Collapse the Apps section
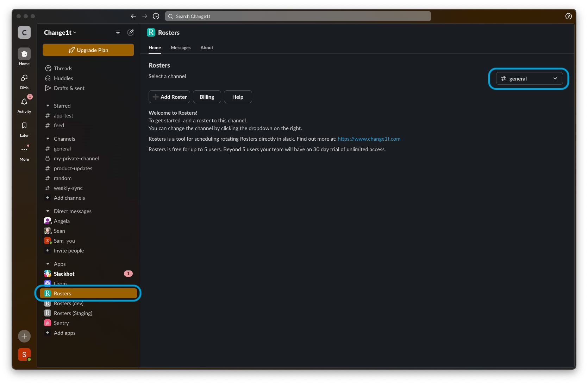The height and width of the screenshot is (384, 588). coord(48,264)
